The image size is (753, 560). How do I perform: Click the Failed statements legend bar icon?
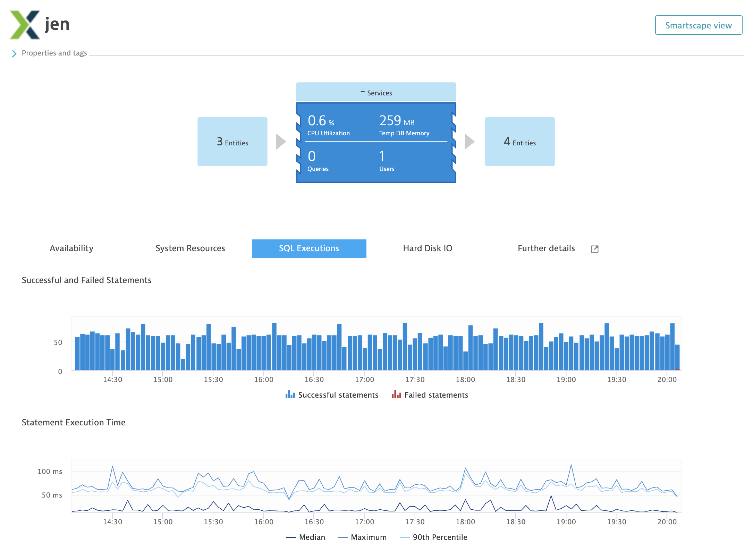(x=396, y=395)
